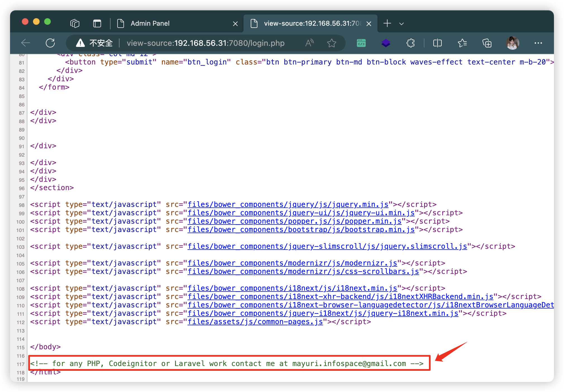Viewport: 564px width, 392px height.
Task: Click the button type="submit" line
Action: click(x=309, y=62)
